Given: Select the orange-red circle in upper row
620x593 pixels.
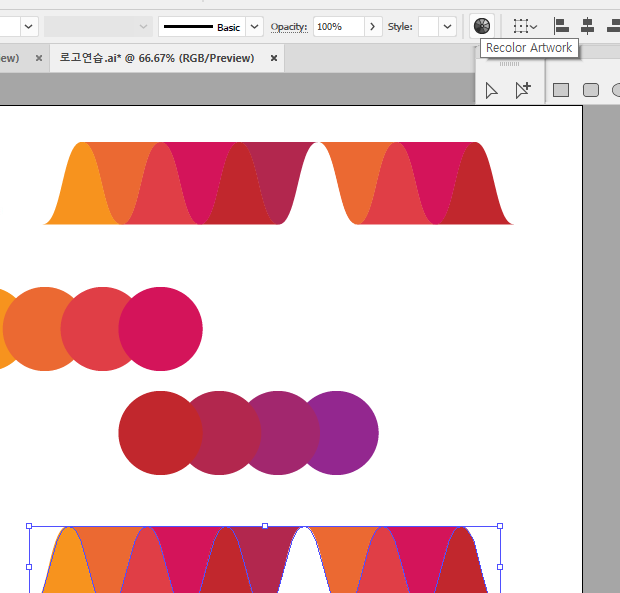Looking at the screenshot, I should (38, 329).
